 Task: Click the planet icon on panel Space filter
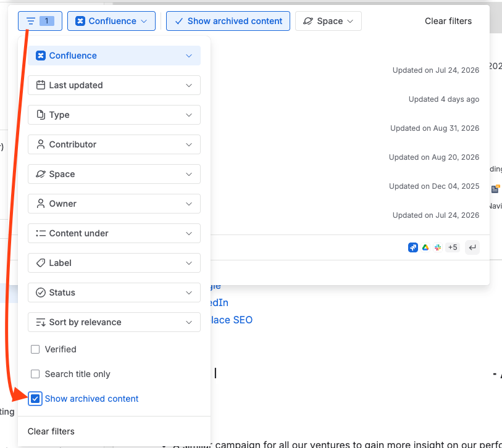click(41, 174)
